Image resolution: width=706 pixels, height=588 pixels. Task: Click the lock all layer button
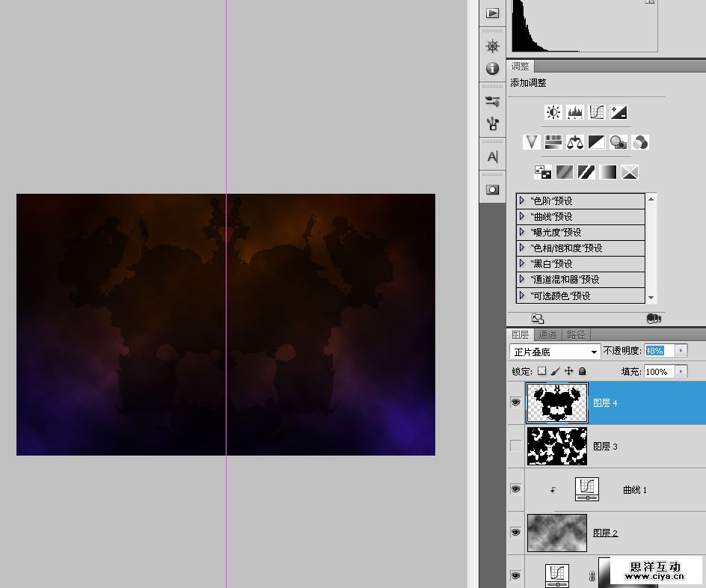[x=583, y=371]
